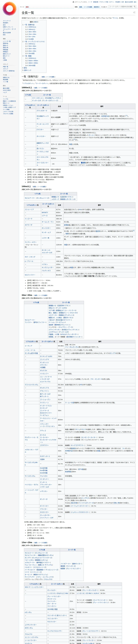Open the トーク link in the top bar
The image size is (138, 644).
(90, 2)
